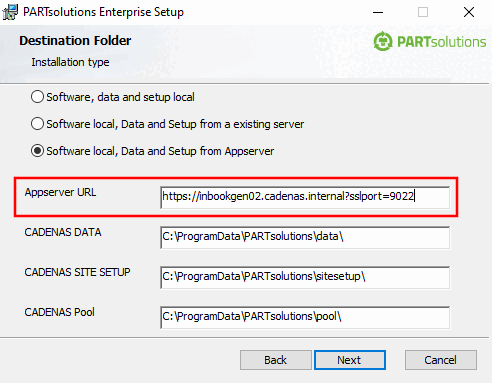Click the 'CADENAS DATA' label

[63, 232]
